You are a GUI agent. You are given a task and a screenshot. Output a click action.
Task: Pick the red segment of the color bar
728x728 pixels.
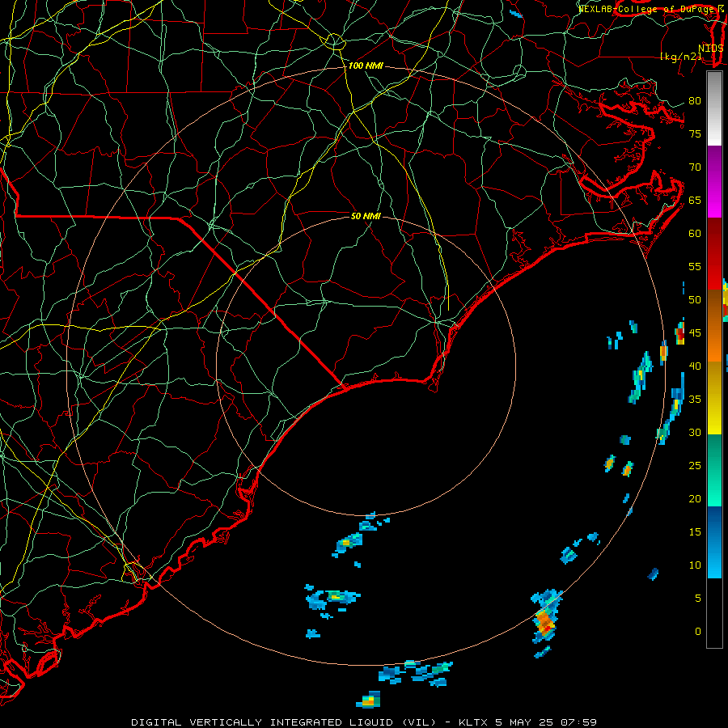(714, 254)
